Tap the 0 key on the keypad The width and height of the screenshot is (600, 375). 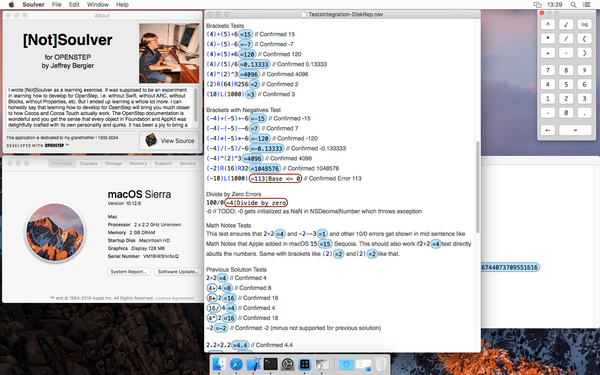(566, 112)
